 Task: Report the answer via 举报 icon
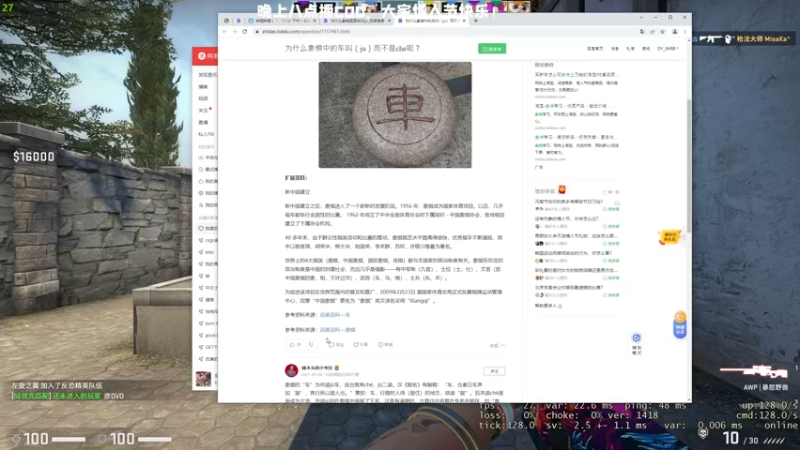[385, 345]
